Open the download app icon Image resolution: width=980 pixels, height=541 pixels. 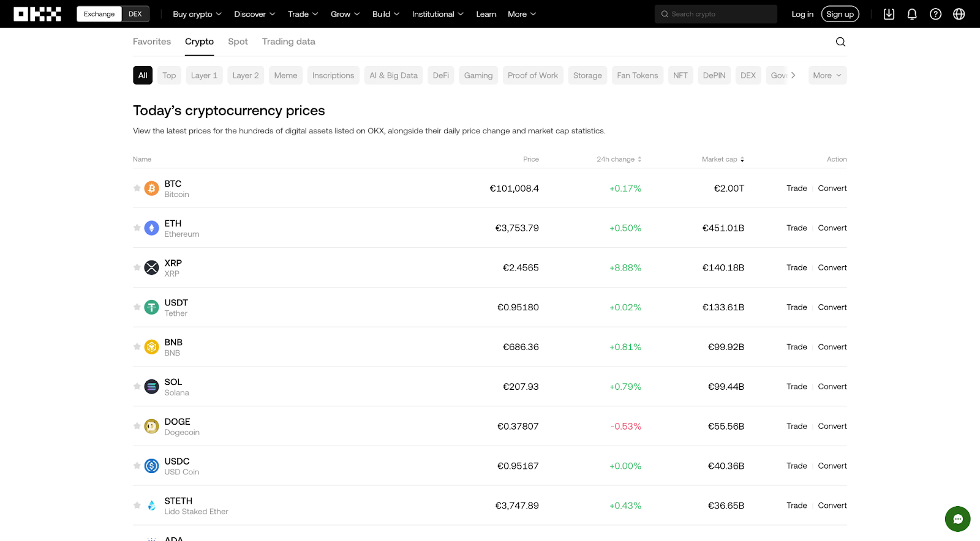point(889,14)
